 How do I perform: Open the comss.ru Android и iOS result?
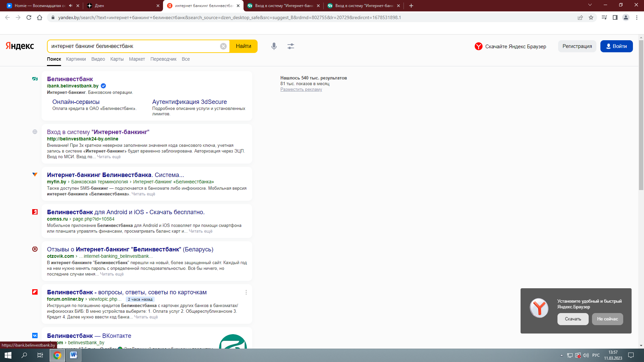point(126,212)
